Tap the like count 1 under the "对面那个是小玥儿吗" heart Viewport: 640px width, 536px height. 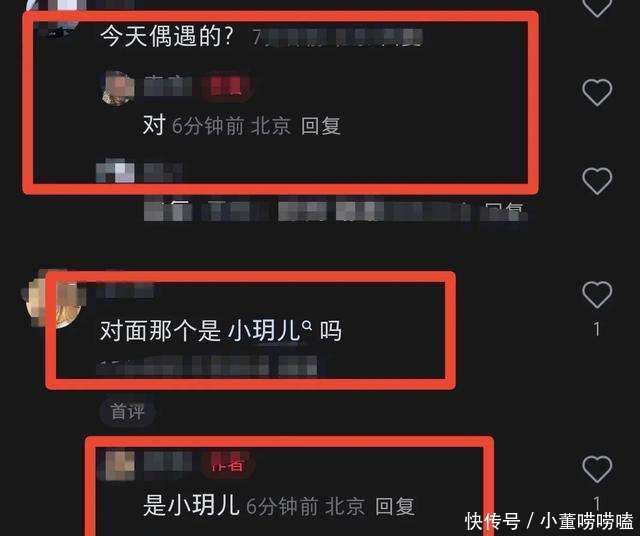597,329
